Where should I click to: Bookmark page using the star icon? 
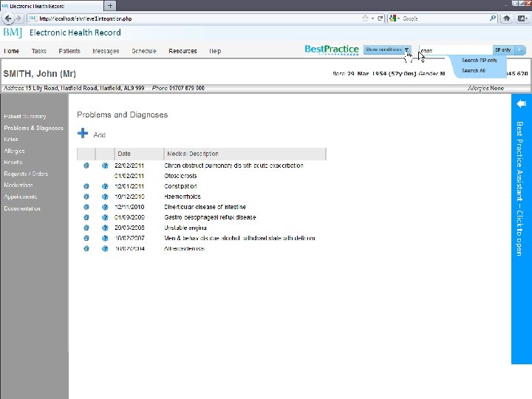click(365, 18)
